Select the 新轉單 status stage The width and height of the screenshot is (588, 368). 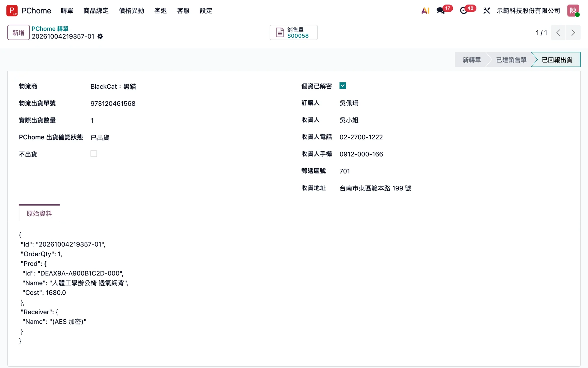(471, 60)
